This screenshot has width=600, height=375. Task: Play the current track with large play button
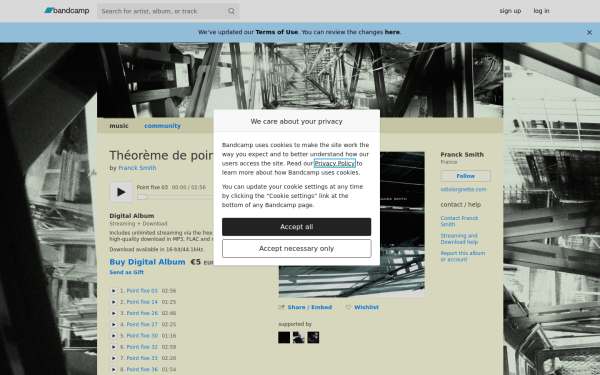(x=121, y=192)
